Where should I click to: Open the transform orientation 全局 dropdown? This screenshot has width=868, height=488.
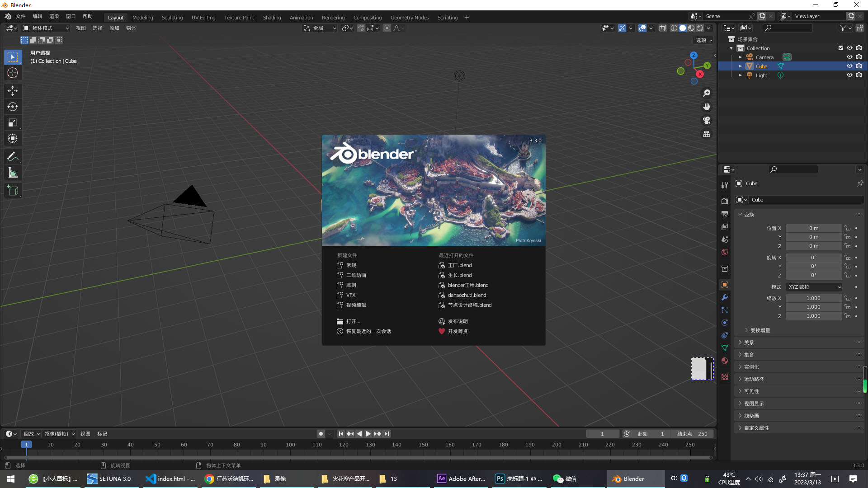[x=320, y=28]
